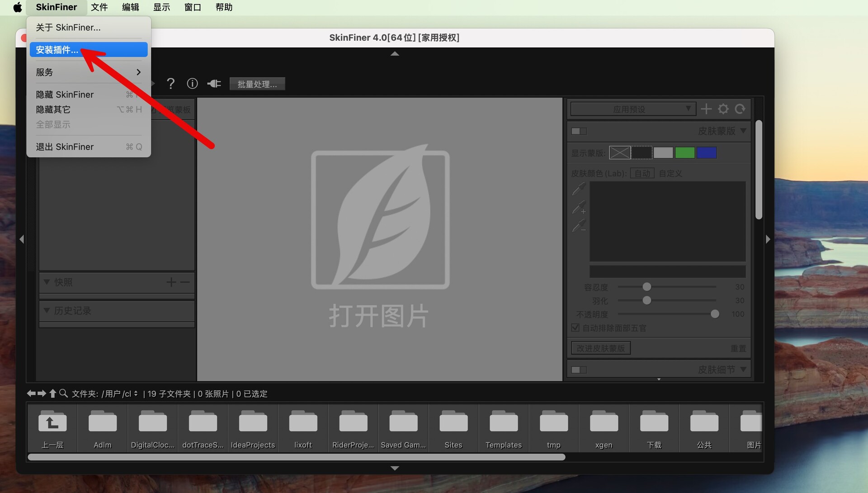868x493 pixels.
Task: Open the info icon in toolbar
Action: point(192,84)
